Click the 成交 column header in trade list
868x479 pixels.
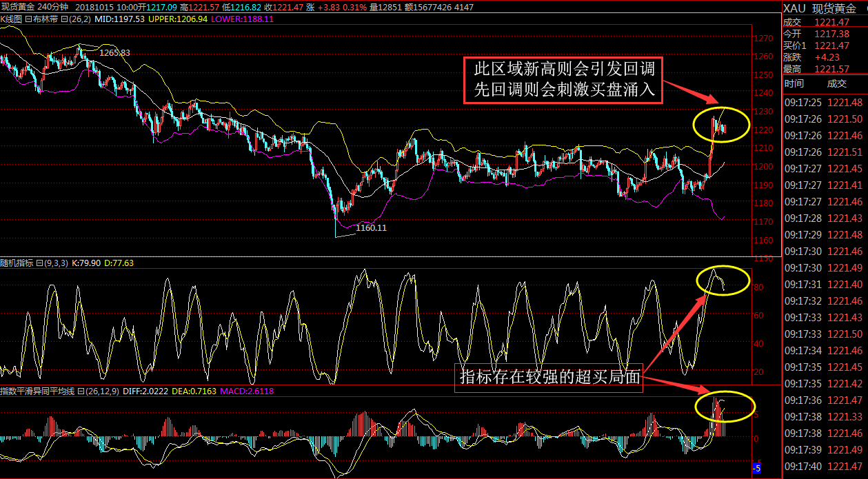pyautogui.click(x=837, y=83)
